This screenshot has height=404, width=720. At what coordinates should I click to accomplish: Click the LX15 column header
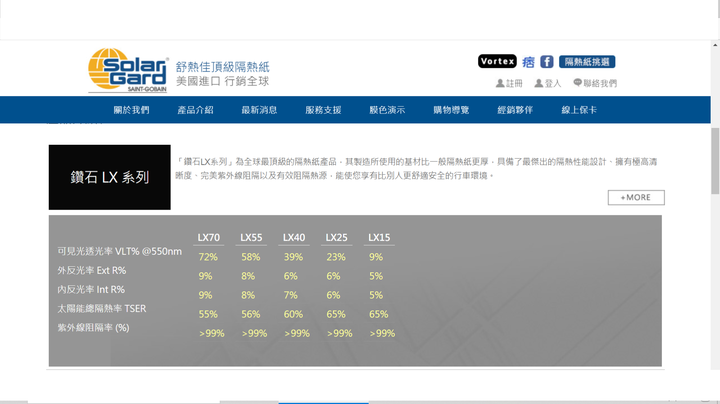(x=379, y=237)
